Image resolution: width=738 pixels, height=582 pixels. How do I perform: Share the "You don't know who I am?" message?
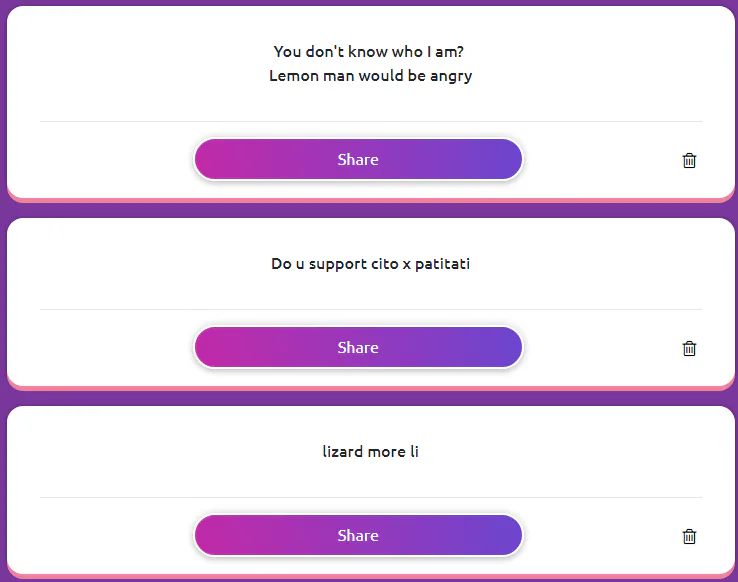coord(358,160)
